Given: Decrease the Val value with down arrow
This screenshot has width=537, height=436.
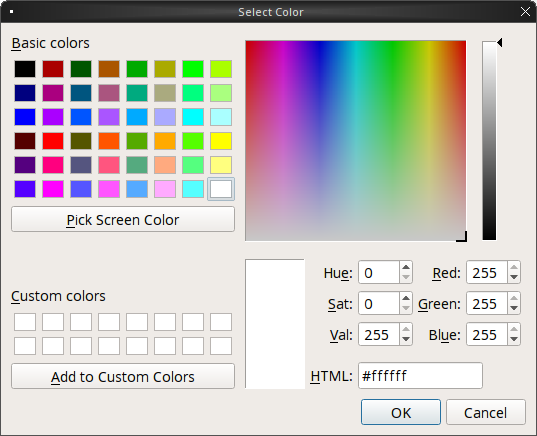Looking at the screenshot, I should click(406, 339).
